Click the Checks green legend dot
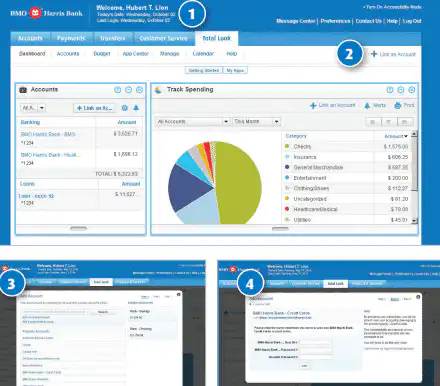The image size is (440, 386). coord(287,146)
